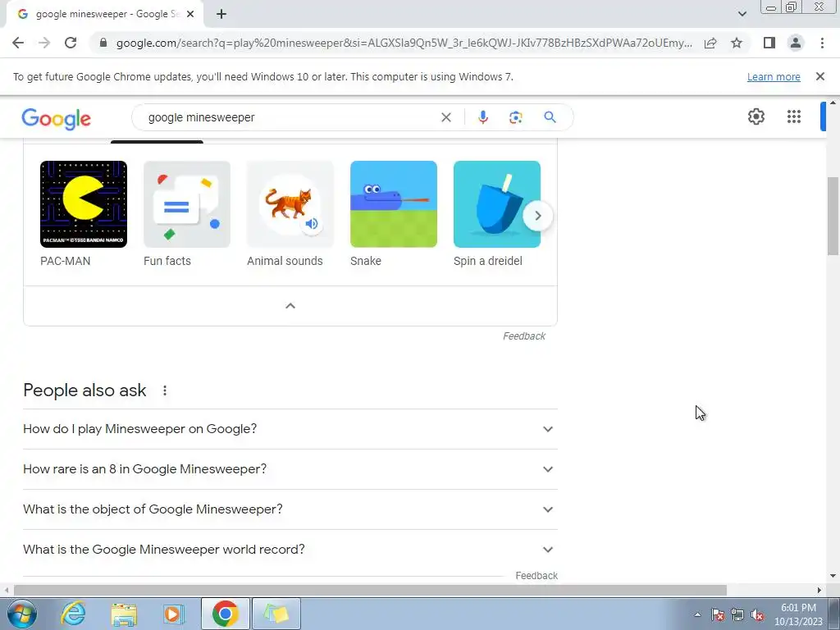This screenshot has height=630, width=840.
Task: Close the google minesweeper tab
Action: pyautogui.click(x=190, y=14)
